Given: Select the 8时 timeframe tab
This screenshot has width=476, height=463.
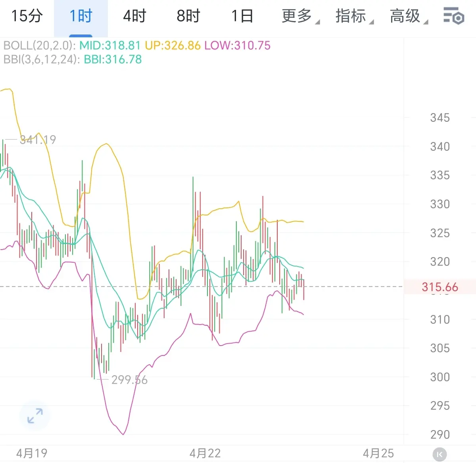Looking at the screenshot, I should coord(188,16).
